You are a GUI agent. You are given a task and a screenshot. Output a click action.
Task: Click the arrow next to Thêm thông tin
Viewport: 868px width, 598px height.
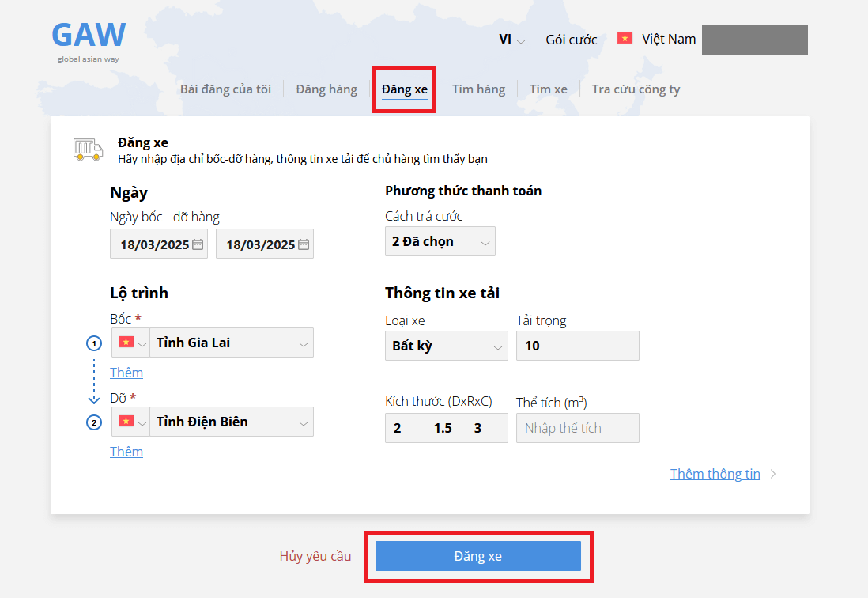773,475
